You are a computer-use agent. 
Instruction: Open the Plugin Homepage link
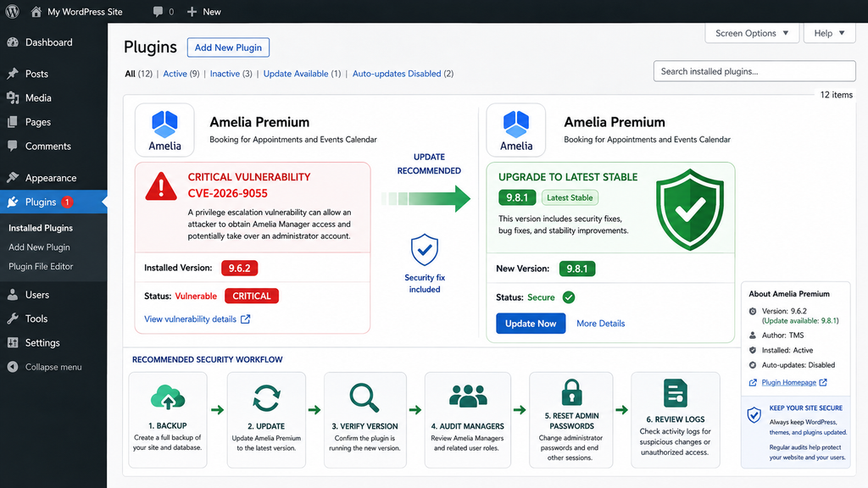(789, 382)
